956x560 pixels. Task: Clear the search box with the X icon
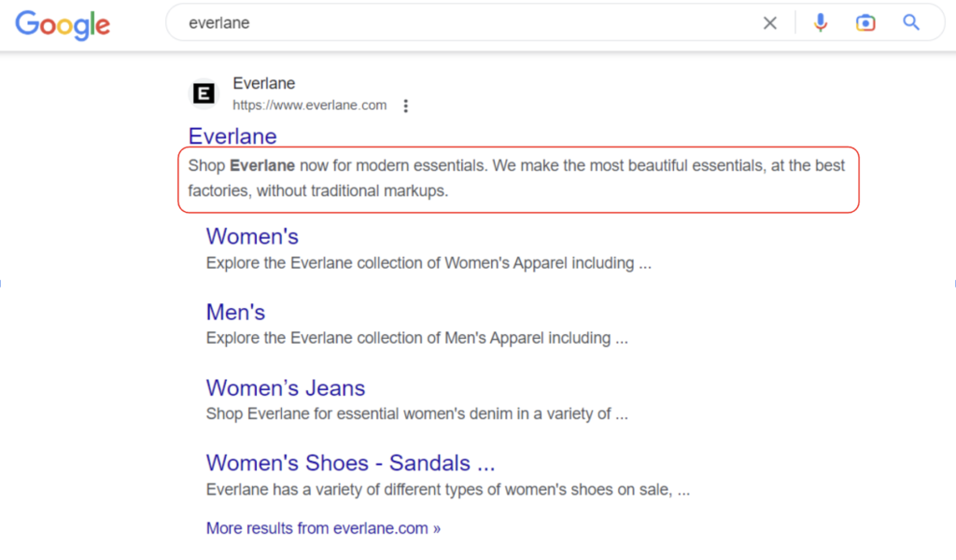[770, 23]
